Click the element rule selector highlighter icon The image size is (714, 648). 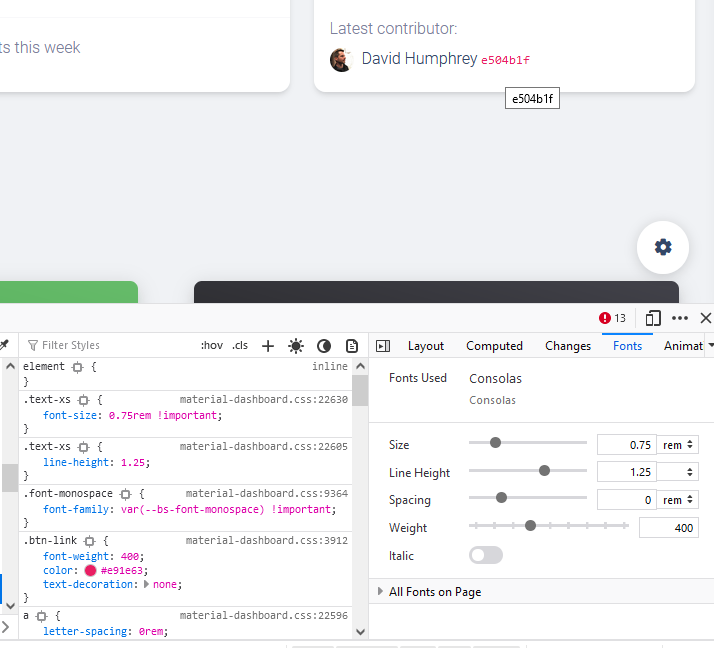(78, 367)
